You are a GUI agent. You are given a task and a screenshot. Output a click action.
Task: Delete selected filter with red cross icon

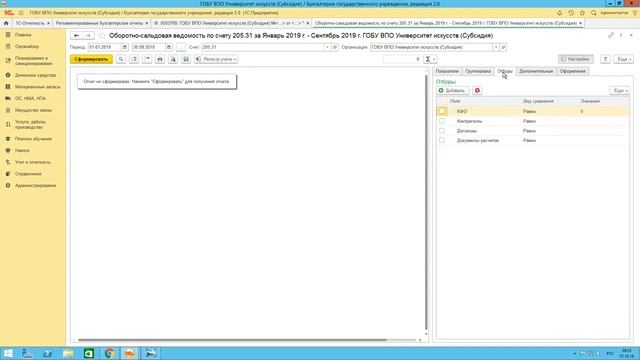[477, 91]
